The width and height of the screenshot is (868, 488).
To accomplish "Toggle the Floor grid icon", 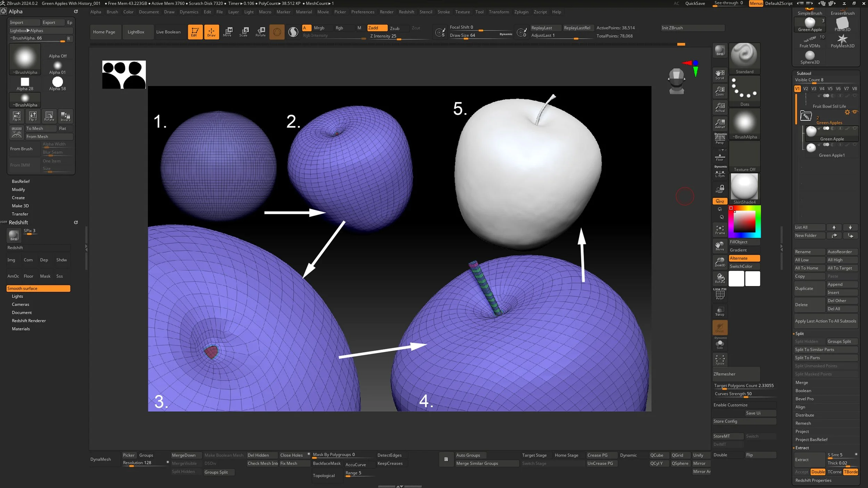I will pyautogui.click(x=720, y=157).
